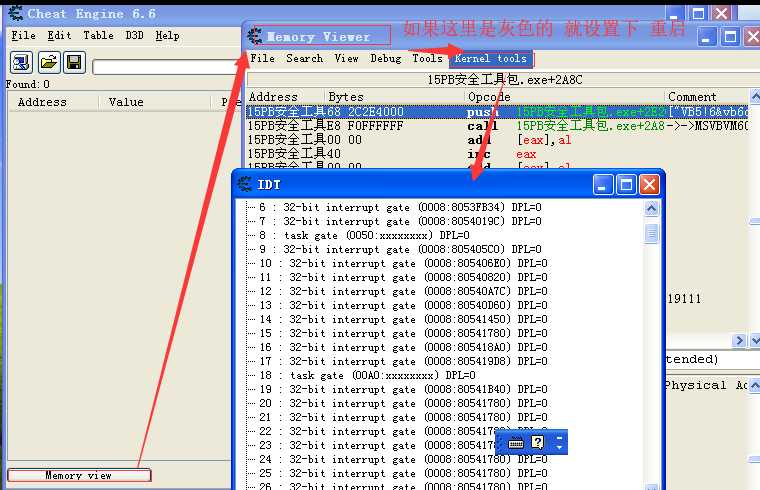
Task: Select IDT entry 16 interrupt gate
Action: [403, 348]
